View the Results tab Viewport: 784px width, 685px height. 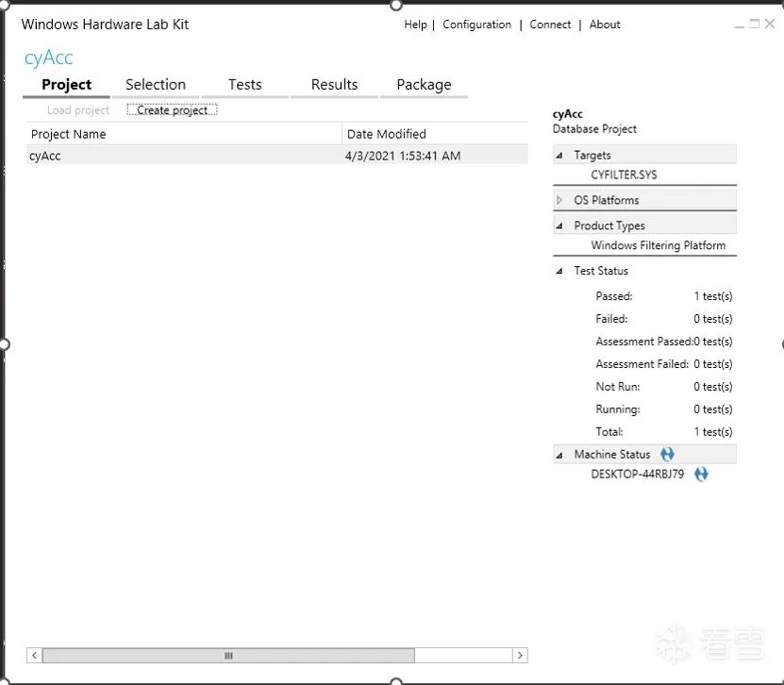pos(334,85)
